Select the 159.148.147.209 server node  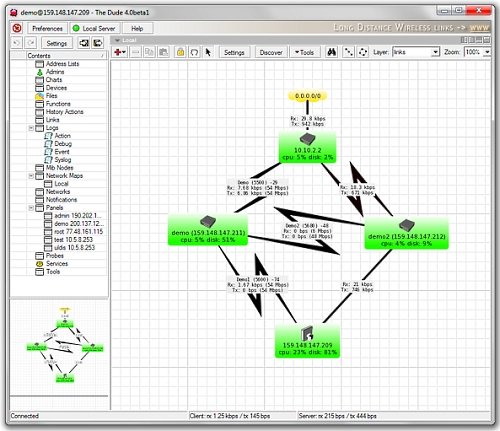click(307, 341)
